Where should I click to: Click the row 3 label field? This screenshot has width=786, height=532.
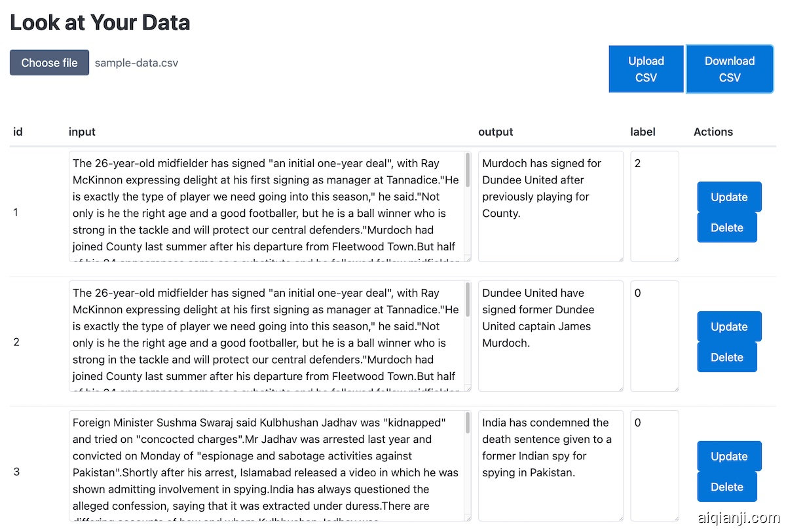(654, 465)
